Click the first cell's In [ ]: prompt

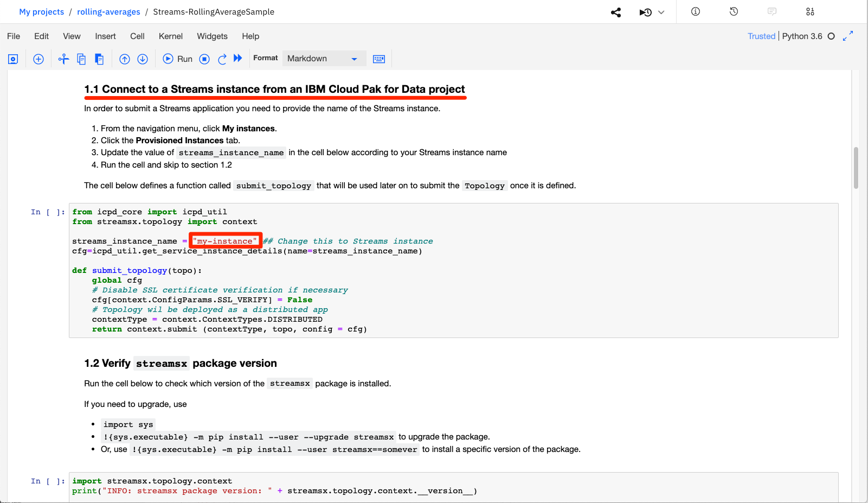[48, 212]
